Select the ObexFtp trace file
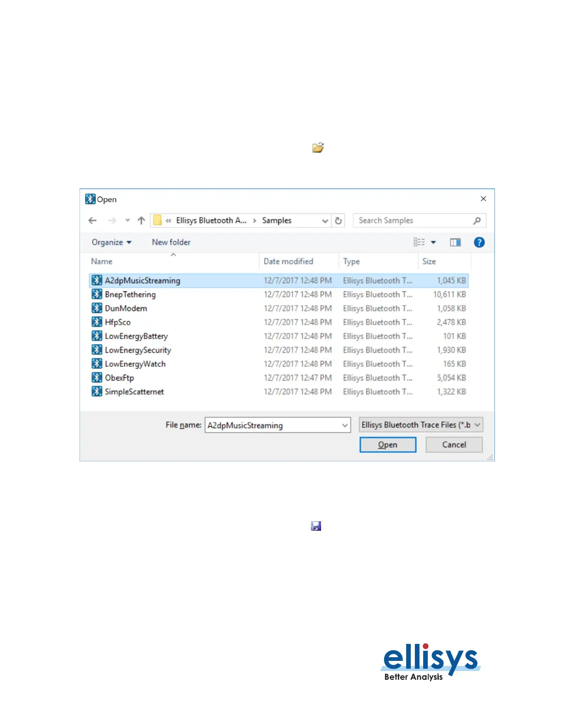Viewport: 563px width, 728px height. click(x=279, y=378)
